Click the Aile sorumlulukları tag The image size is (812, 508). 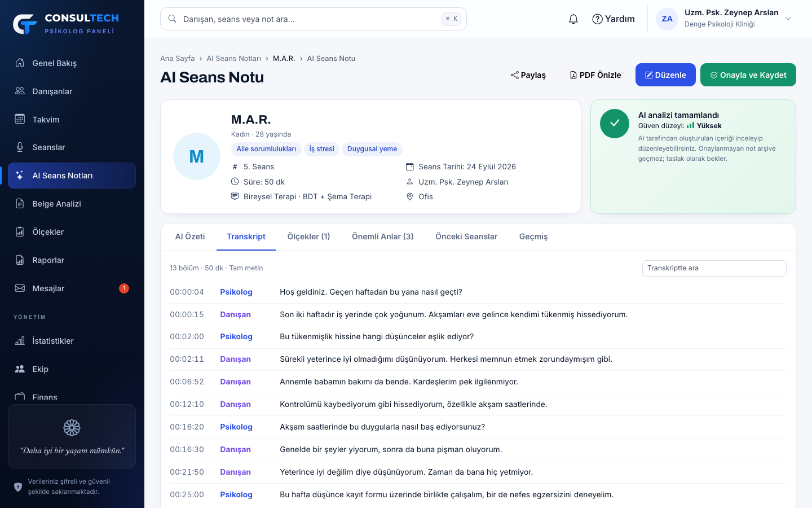tap(266, 149)
